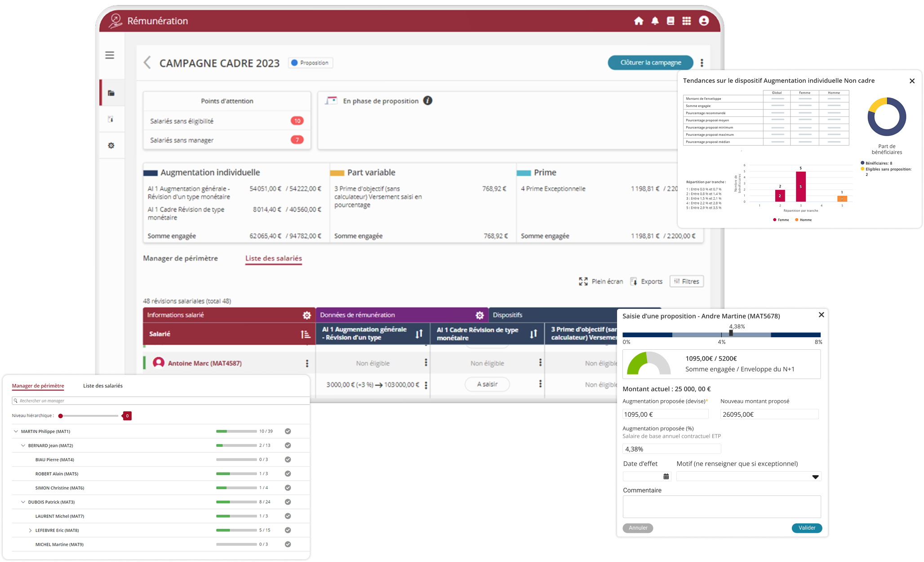The height and width of the screenshot is (562, 924).
Task: Click the Plein écran icon
Action: pos(583,281)
